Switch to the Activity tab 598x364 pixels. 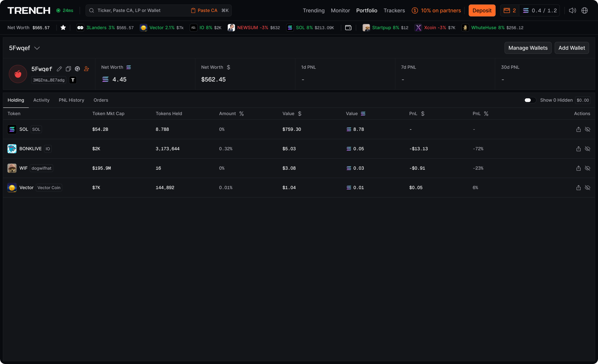(x=41, y=100)
